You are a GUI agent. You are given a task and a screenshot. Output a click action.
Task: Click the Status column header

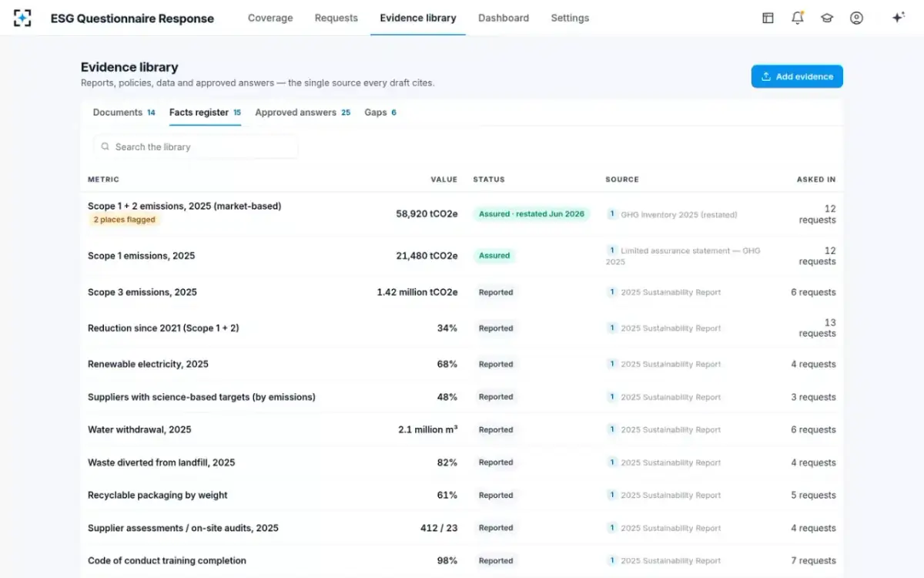click(489, 180)
